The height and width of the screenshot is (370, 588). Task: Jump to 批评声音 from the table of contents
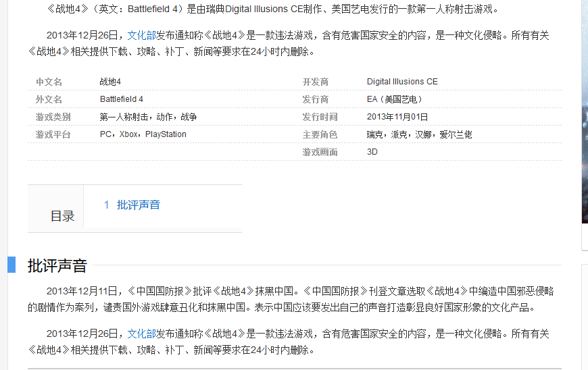[x=138, y=205]
